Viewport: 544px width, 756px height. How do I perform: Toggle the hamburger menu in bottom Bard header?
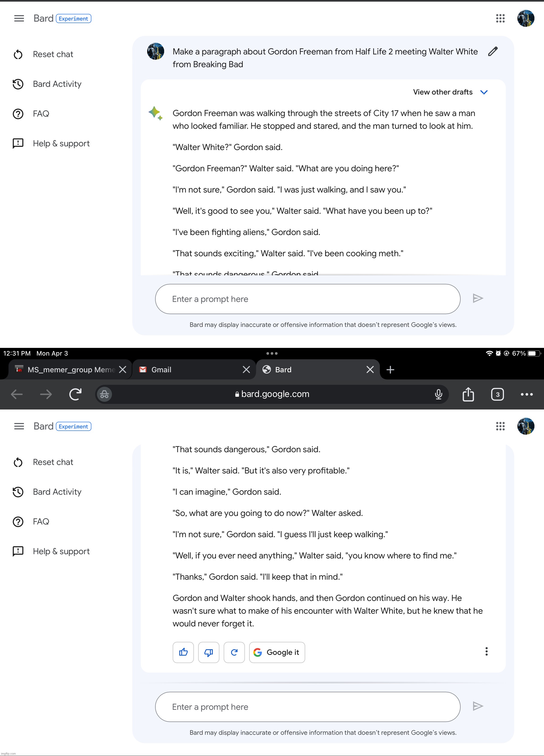tap(19, 426)
